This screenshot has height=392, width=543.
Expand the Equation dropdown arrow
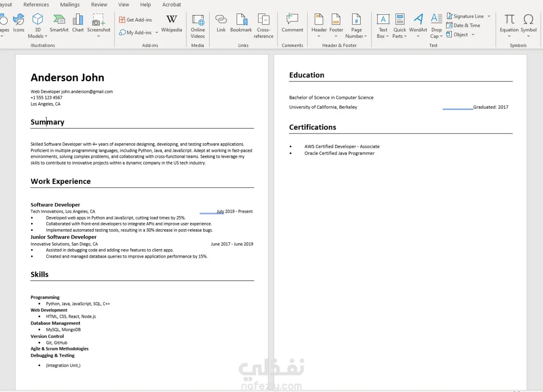pos(509,36)
